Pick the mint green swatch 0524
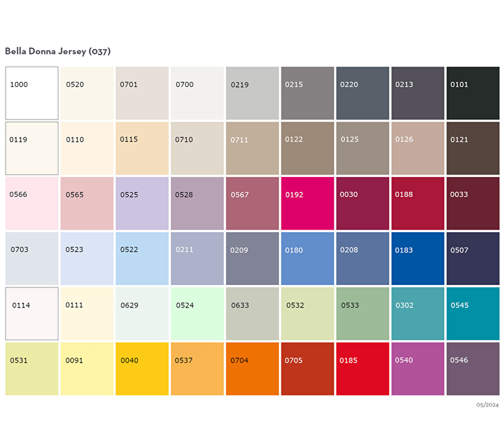The width and height of the screenshot is (504, 447). 197,314
